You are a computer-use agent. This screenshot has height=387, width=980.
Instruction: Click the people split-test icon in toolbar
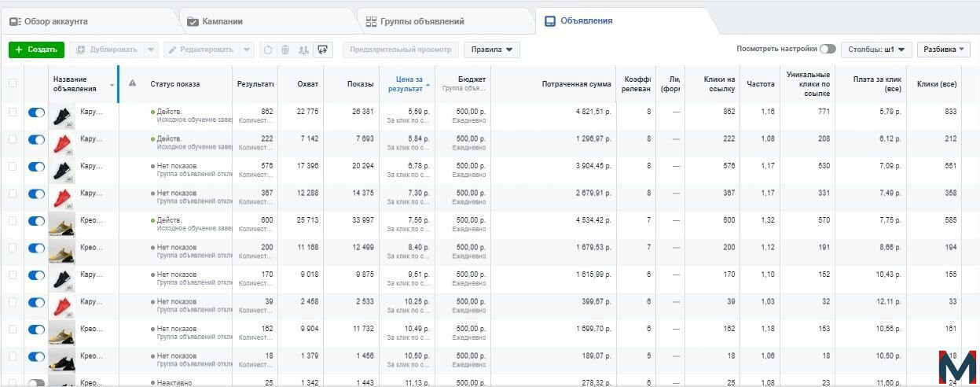pos(303,50)
